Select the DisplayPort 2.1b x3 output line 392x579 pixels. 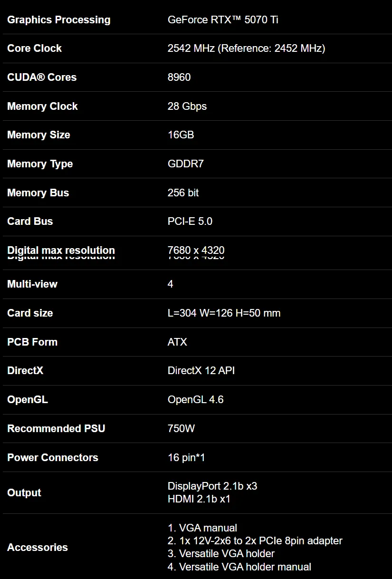click(212, 486)
